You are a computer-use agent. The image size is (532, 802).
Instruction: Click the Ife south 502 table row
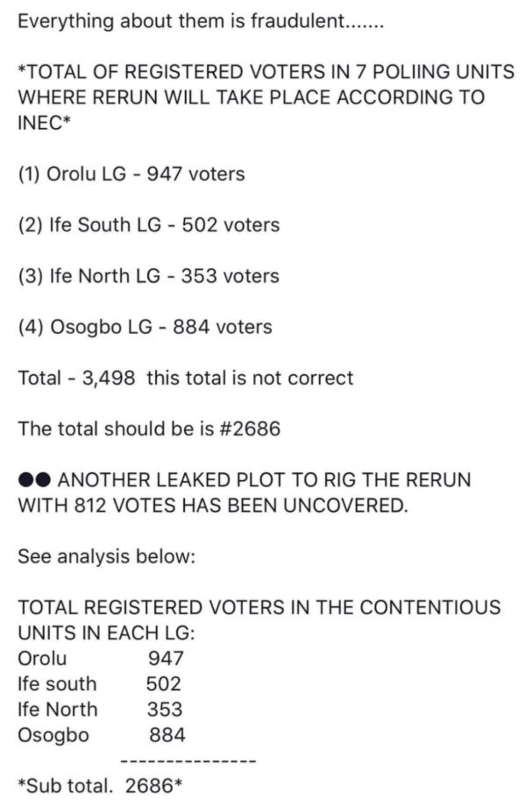[100, 684]
